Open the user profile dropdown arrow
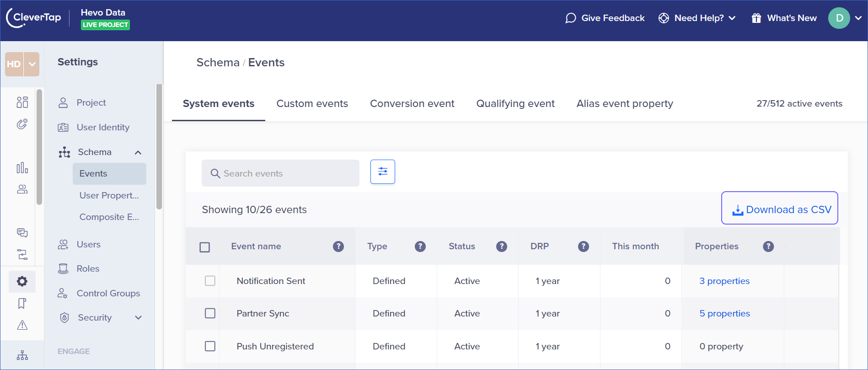 [x=858, y=18]
